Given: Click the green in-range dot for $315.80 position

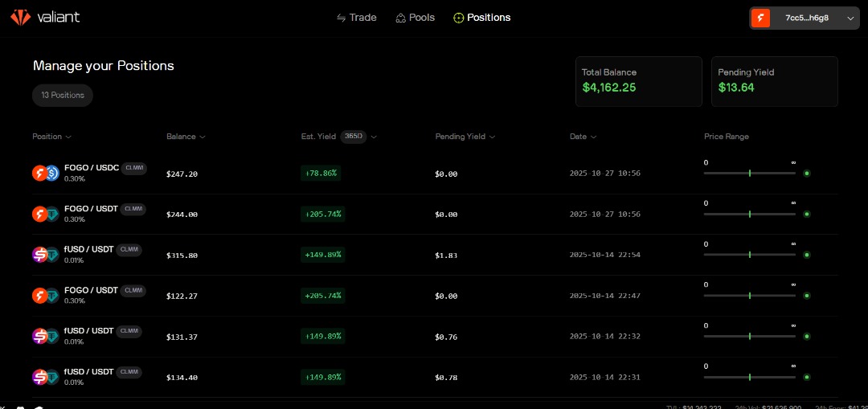Looking at the screenshot, I should [807, 255].
